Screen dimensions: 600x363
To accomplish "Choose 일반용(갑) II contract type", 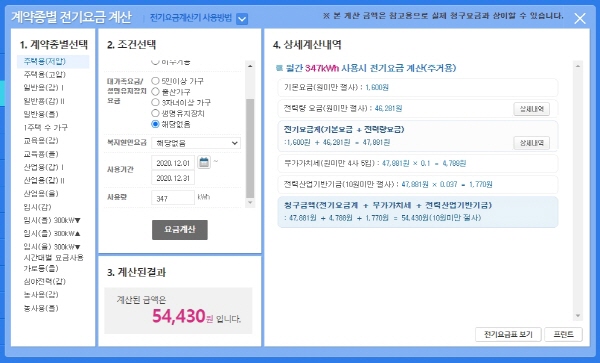I will (x=44, y=101).
